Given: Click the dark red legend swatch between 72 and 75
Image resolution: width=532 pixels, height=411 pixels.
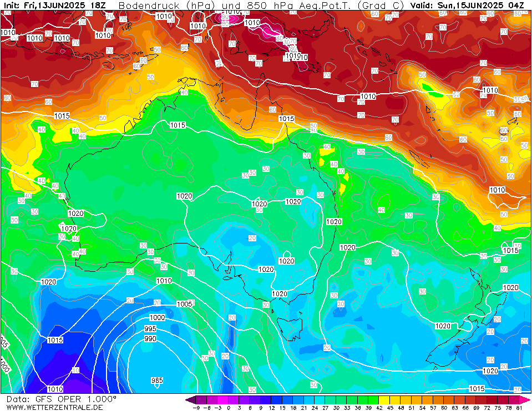Looking at the screenshot, I should coord(492,400).
